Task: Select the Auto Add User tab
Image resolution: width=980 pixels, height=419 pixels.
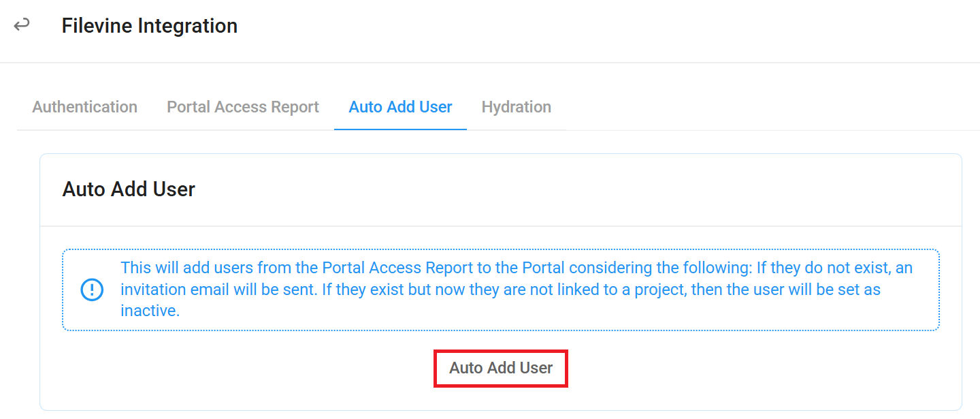Action: click(400, 107)
